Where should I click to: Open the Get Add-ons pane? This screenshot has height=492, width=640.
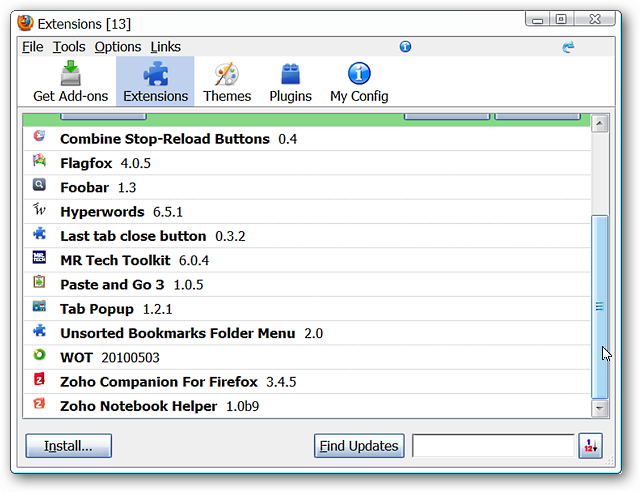(x=71, y=82)
